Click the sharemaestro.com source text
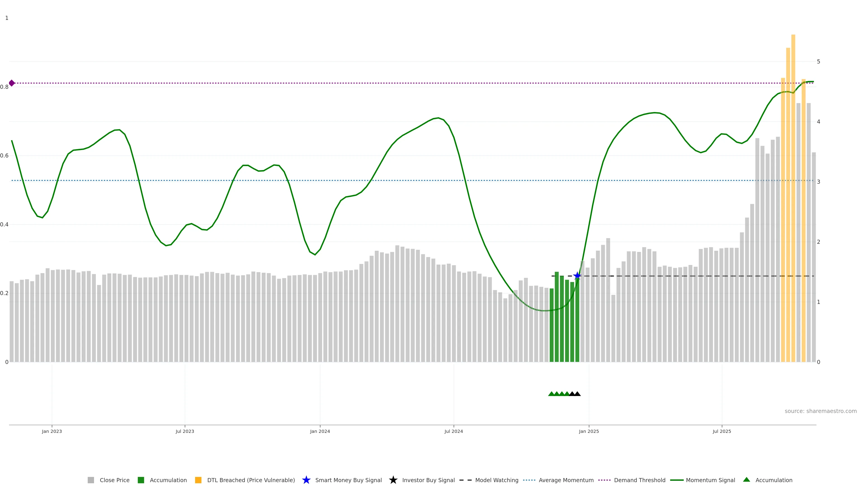Screen dimensions: 868x488 point(821,411)
